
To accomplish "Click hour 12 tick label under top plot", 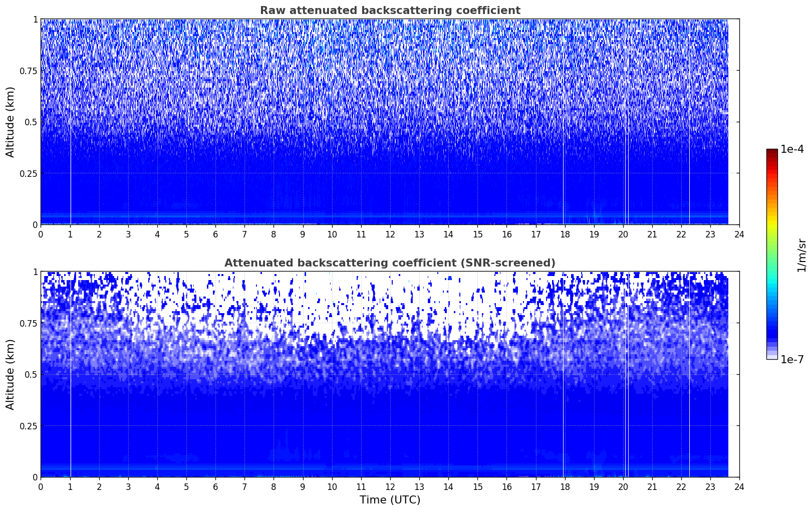I will 390,234.
